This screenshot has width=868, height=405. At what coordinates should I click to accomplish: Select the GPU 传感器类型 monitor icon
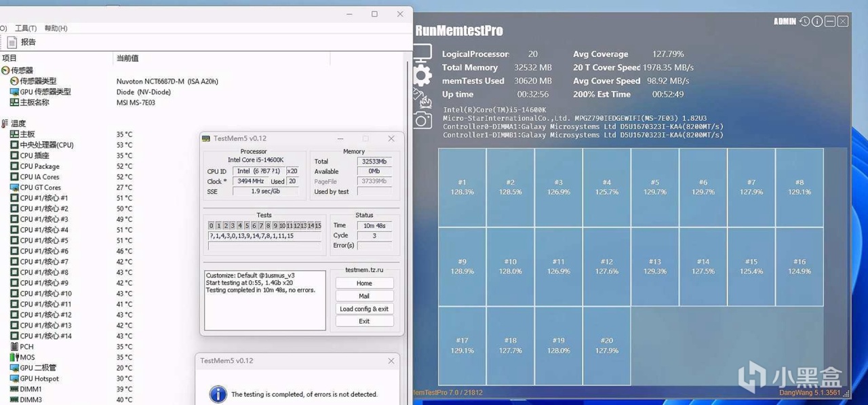pos(14,92)
